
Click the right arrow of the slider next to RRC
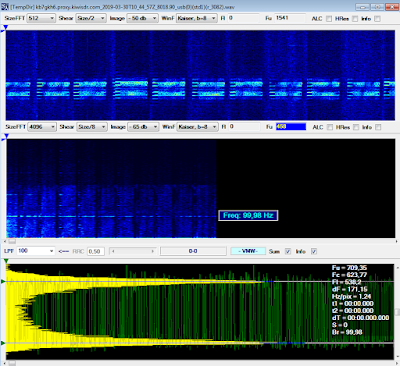pyautogui.click(x=153, y=251)
